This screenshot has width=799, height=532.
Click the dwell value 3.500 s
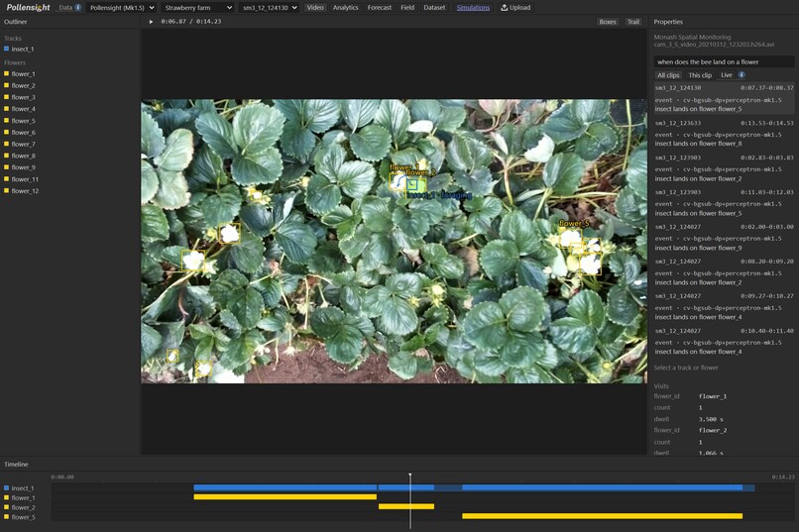711,419
